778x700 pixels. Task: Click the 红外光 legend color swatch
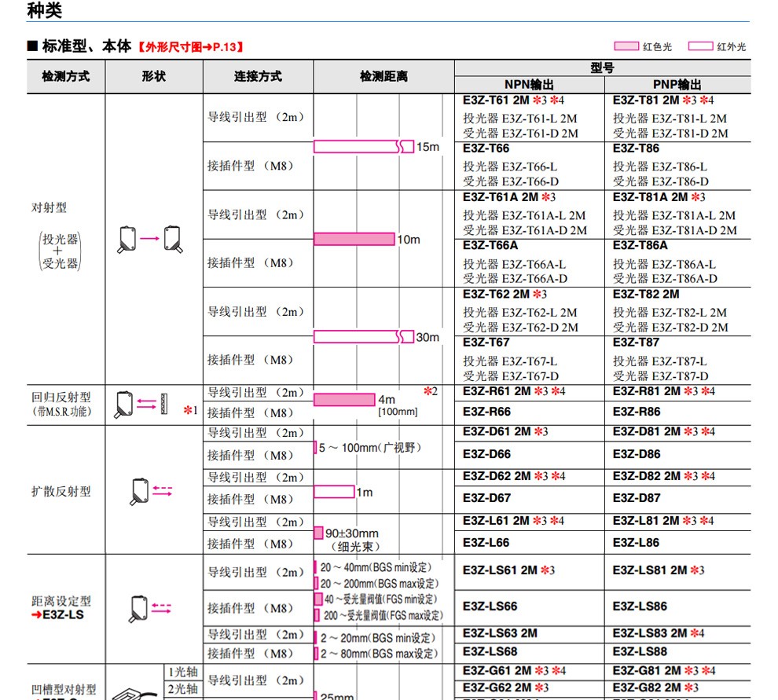(x=701, y=46)
